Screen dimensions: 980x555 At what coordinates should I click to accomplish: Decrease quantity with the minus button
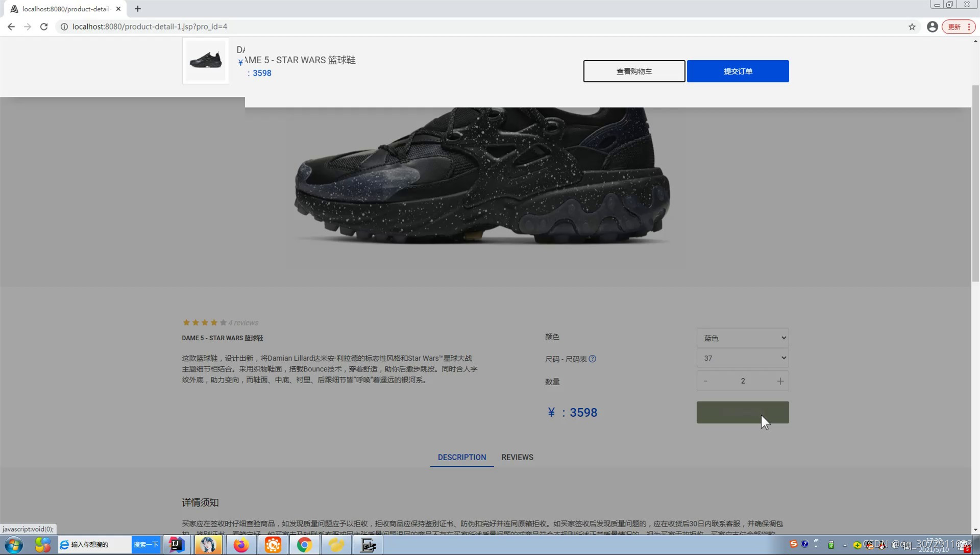705,381
